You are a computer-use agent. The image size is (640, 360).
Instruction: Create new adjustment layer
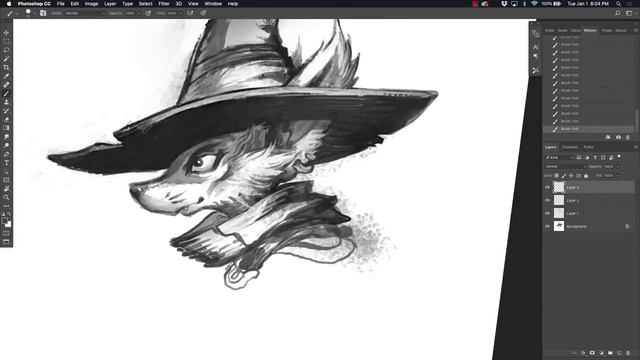(x=601, y=353)
